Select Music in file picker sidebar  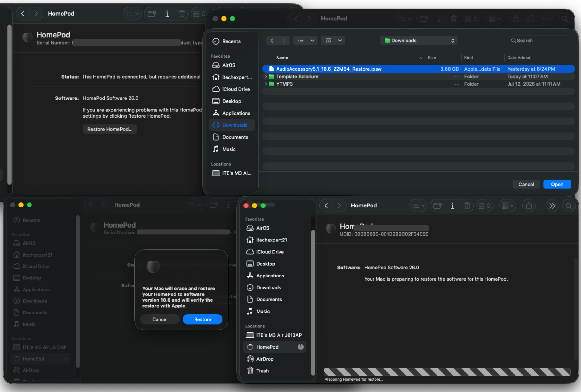[x=232, y=149]
